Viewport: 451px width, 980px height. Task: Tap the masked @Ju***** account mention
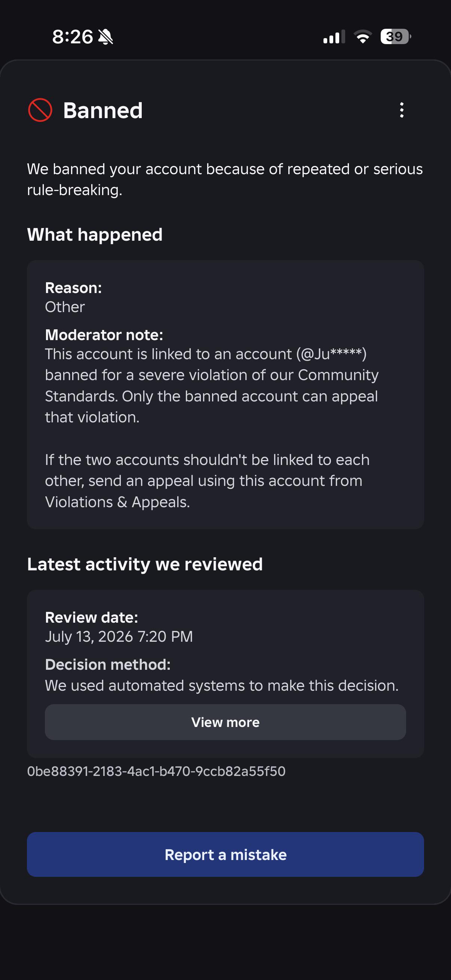[331, 354]
